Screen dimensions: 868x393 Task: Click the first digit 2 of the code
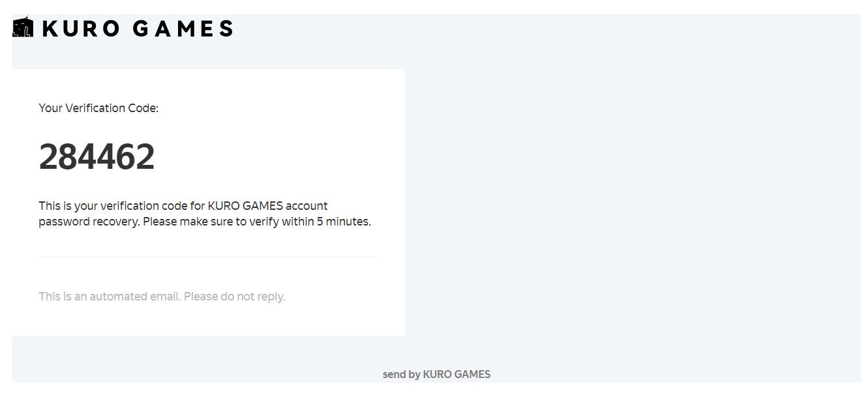coord(48,157)
